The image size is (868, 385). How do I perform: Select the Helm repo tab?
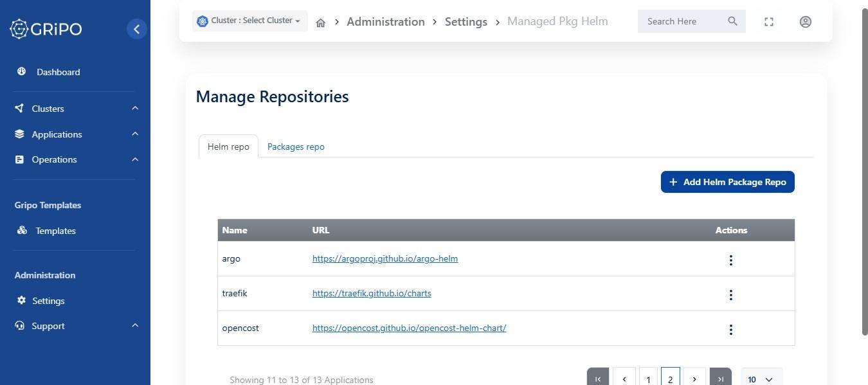pyautogui.click(x=228, y=147)
